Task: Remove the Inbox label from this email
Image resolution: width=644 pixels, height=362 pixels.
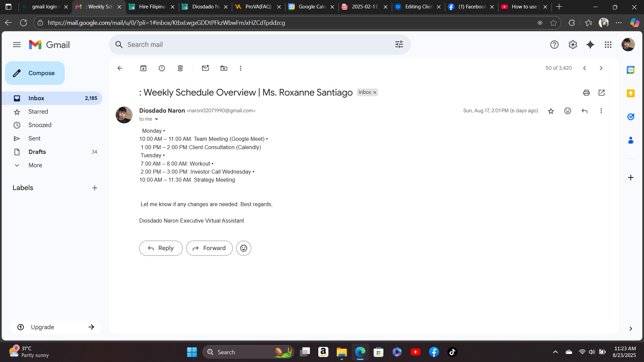Action: coord(375,93)
